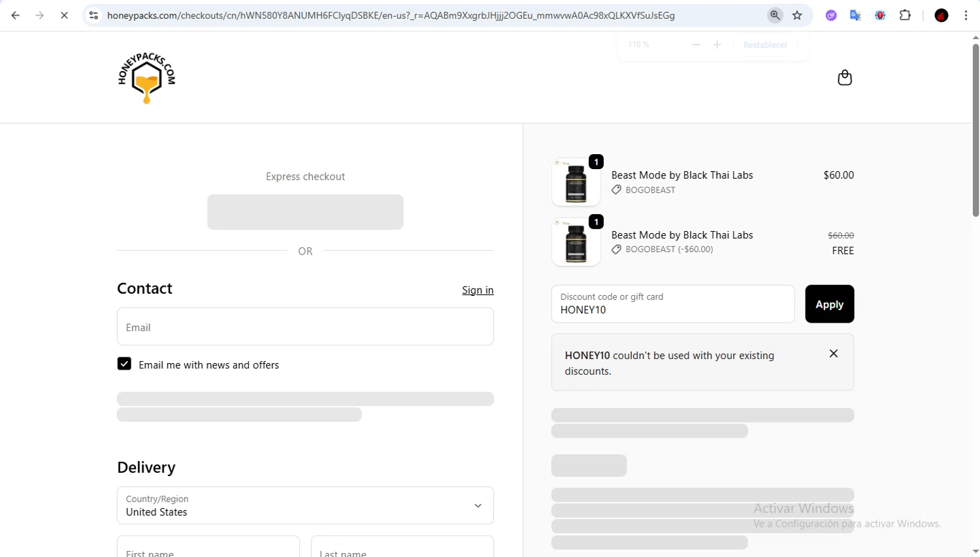This screenshot has width=980, height=557.
Task: Focus the First name field
Action: click(x=208, y=547)
